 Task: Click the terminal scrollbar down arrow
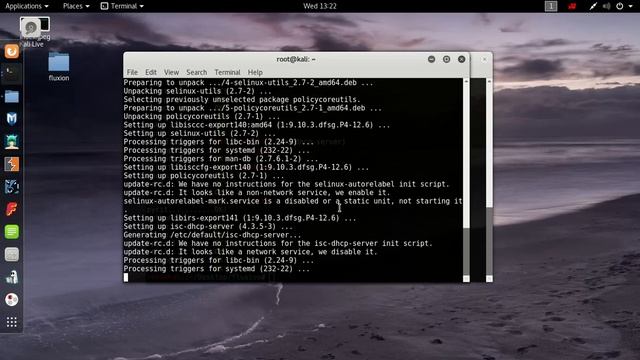[x=466, y=279]
